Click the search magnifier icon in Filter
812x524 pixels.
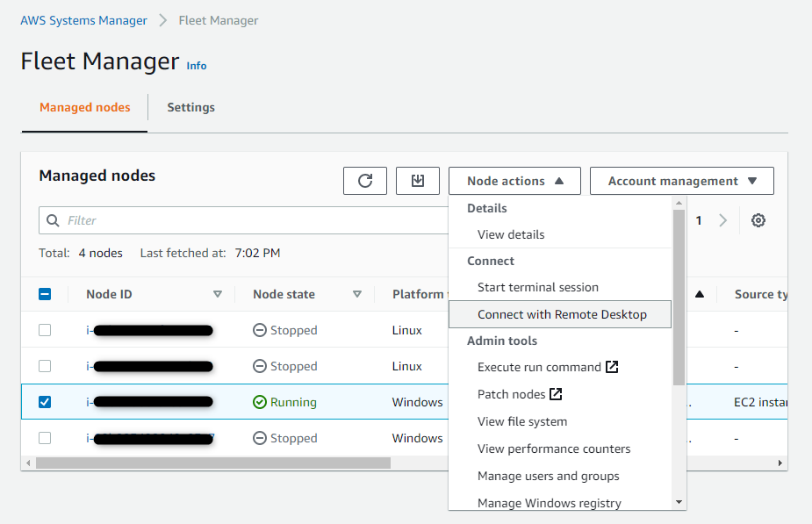point(53,220)
